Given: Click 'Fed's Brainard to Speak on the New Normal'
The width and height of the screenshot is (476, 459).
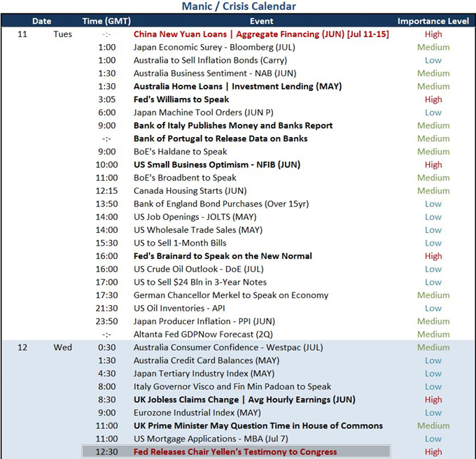Looking at the screenshot, I should (223, 256).
